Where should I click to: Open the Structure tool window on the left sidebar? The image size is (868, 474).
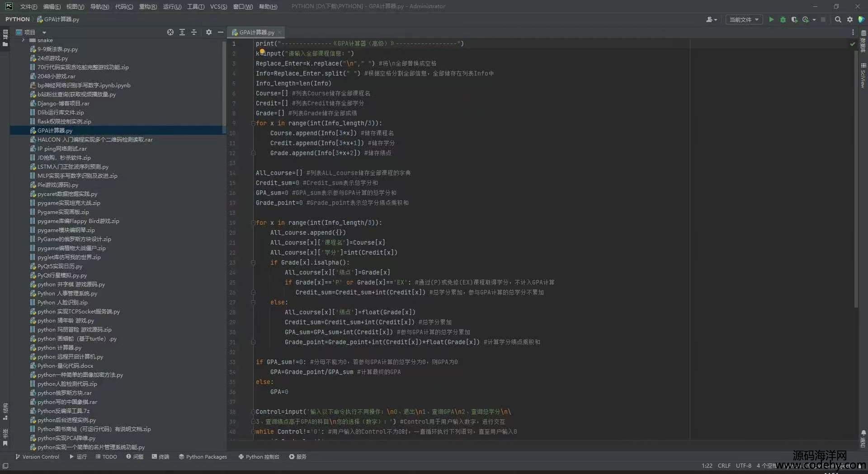(5, 411)
